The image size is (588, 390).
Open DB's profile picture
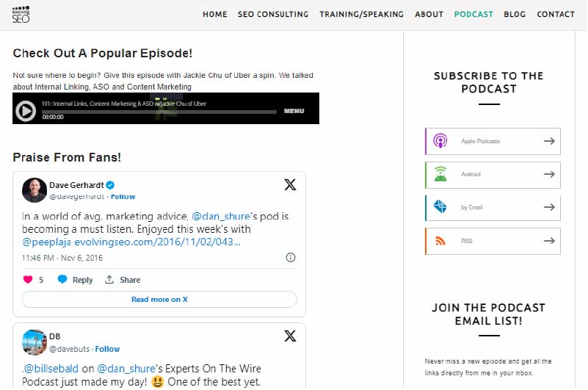coord(34,342)
